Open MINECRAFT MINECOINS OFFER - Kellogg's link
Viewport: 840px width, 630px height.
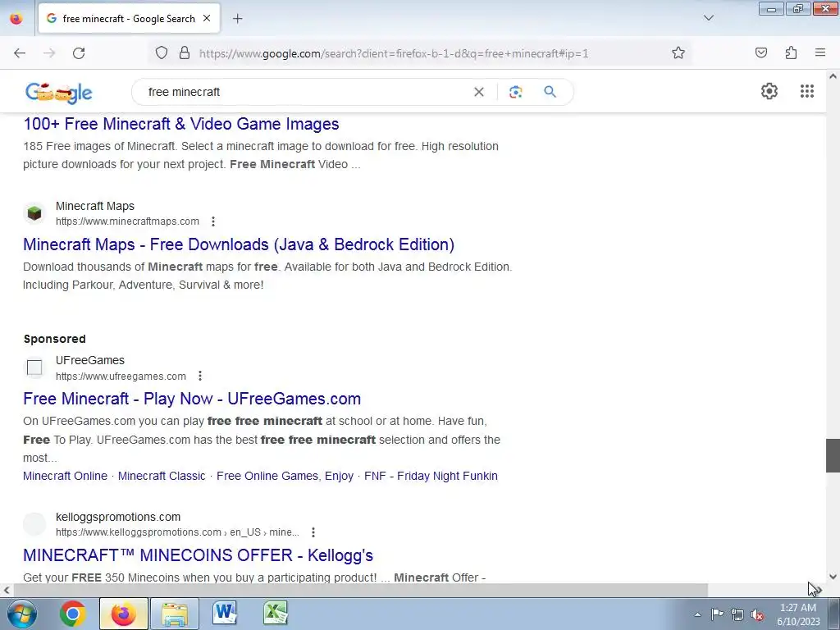point(199,555)
